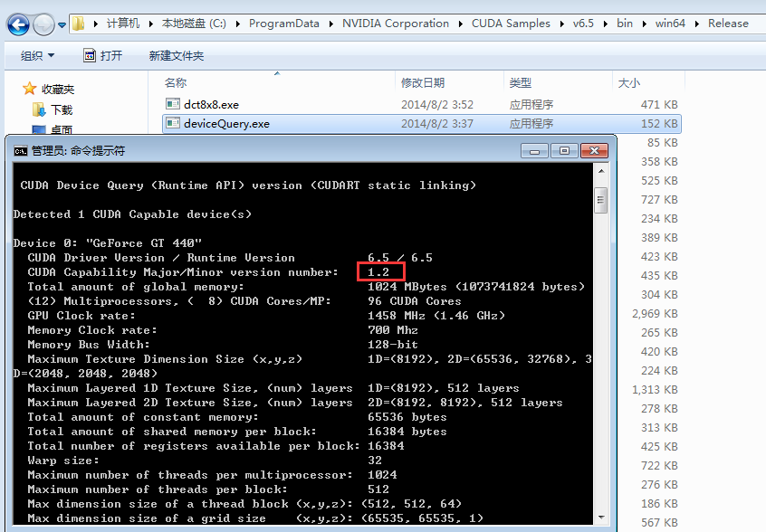Open the recent locations dropdown arrow
Image resolution: width=766 pixels, height=532 pixels.
pyautogui.click(x=62, y=24)
